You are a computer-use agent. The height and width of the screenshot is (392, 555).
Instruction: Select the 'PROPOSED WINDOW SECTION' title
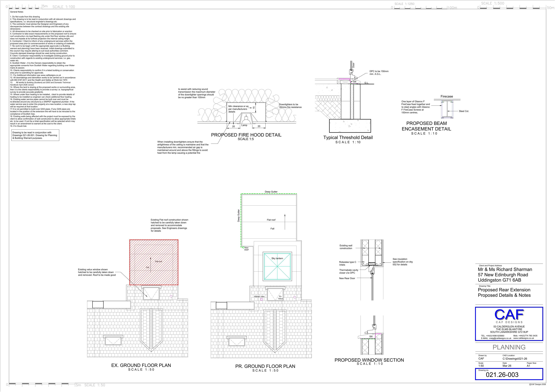[369, 360]
